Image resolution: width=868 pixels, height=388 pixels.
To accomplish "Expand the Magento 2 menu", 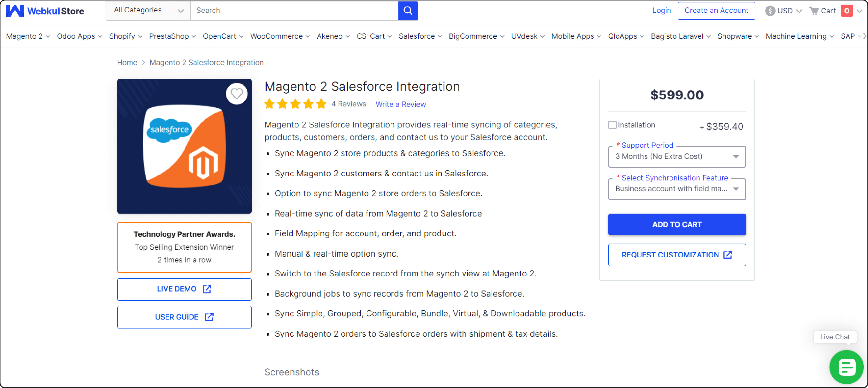I will point(28,36).
